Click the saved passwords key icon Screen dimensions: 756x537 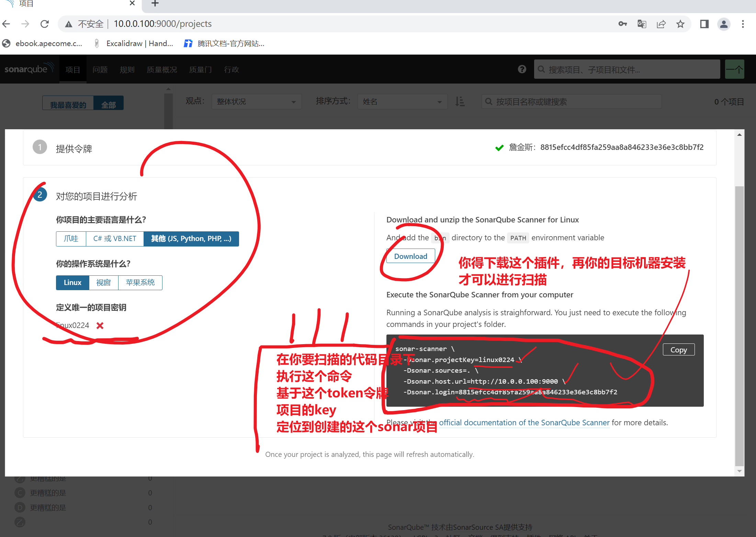point(622,24)
